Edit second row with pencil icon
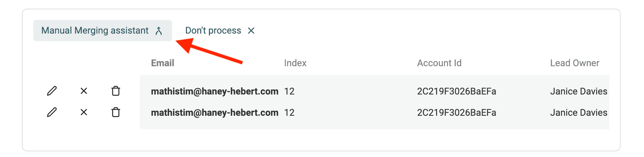Screen dimensions: 644x157 [x=52, y=112]
